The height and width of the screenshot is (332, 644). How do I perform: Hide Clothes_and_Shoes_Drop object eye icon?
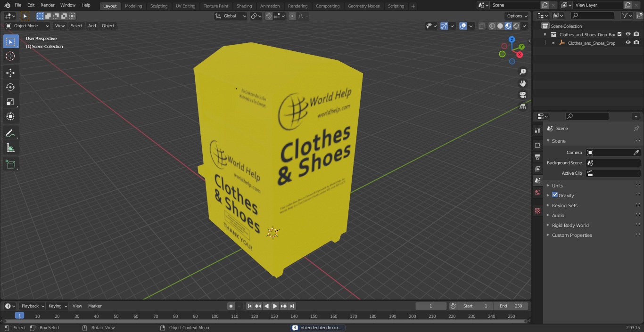627,42
